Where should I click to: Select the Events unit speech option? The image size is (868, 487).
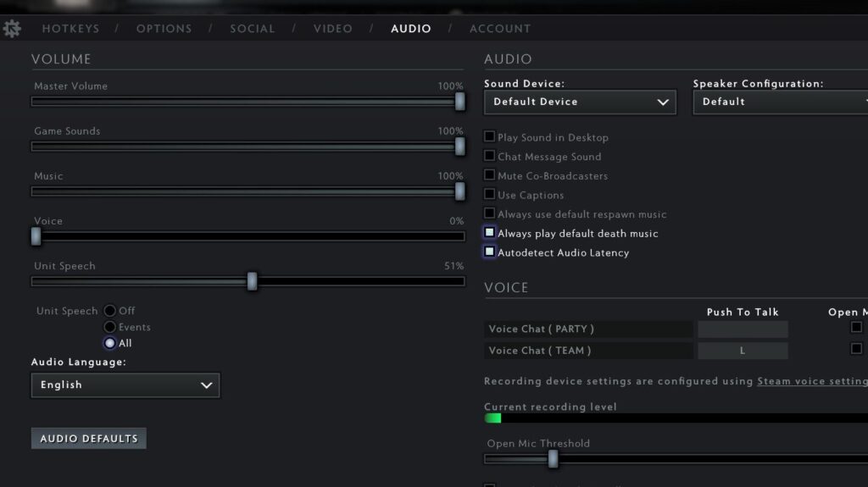click(x=110, y=327)
